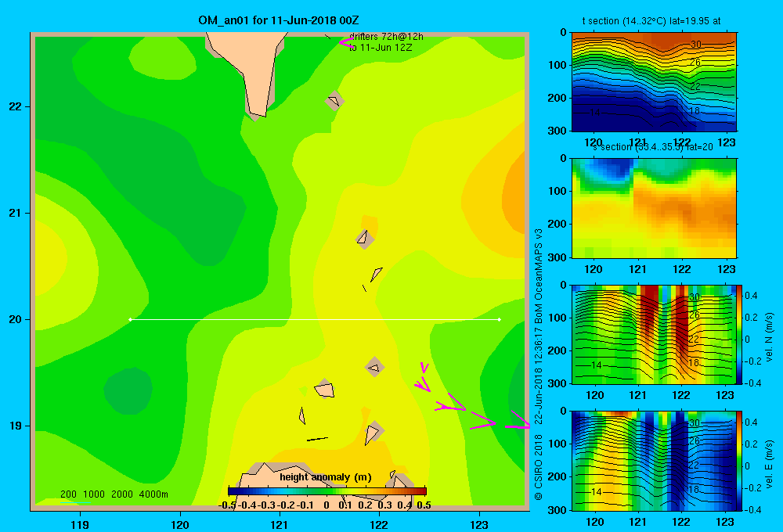Click latitude label 19 on main map

(x=16, y=426)
